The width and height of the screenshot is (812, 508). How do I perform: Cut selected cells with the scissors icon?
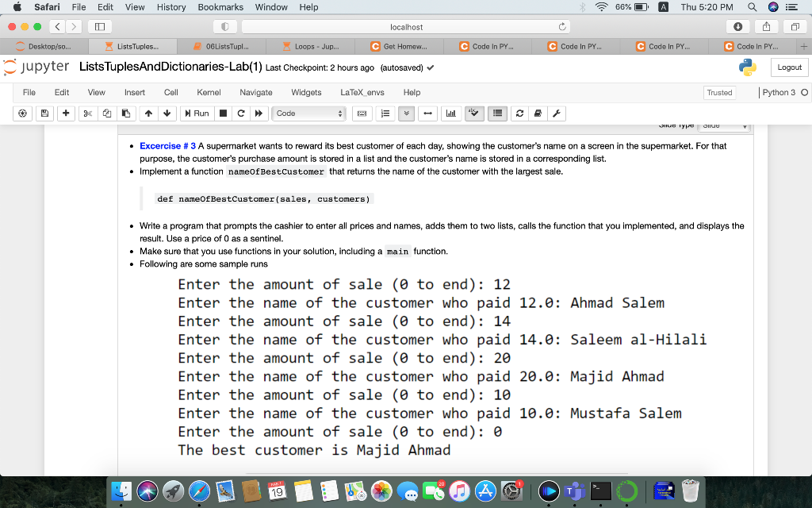[x=87, y=113]
